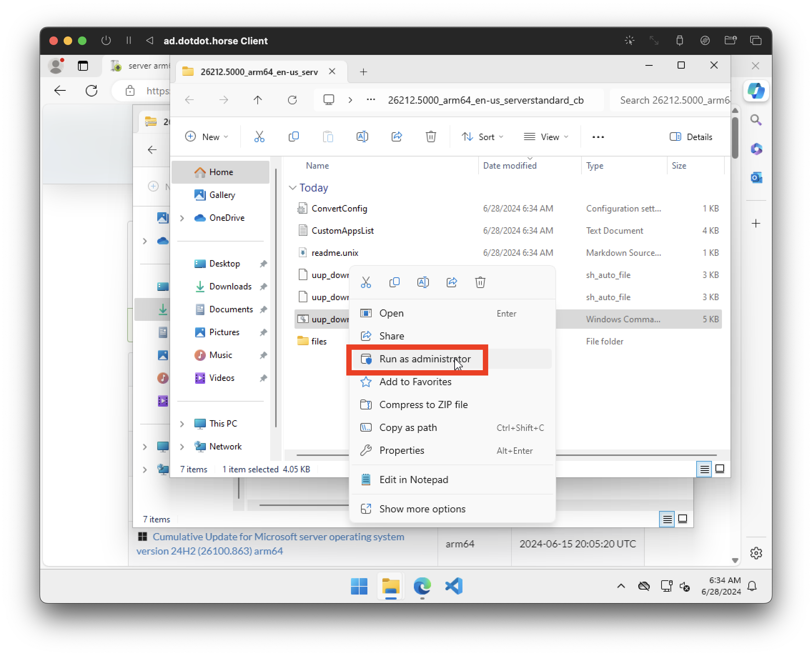The height and width of the screenshot is (656, 812).
Task: Click Show more options in context menu
Action: pyautogui.click(x=422, y=508)
